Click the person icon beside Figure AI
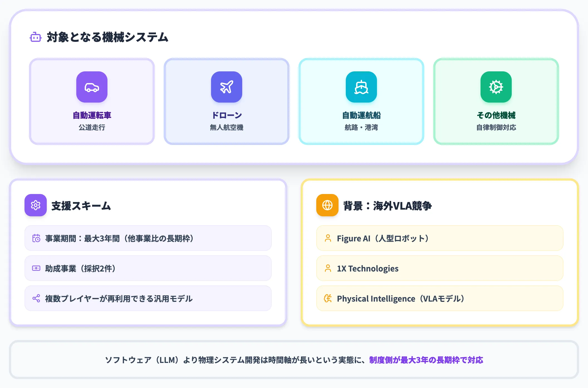588x388 pixels. point(328,238)
